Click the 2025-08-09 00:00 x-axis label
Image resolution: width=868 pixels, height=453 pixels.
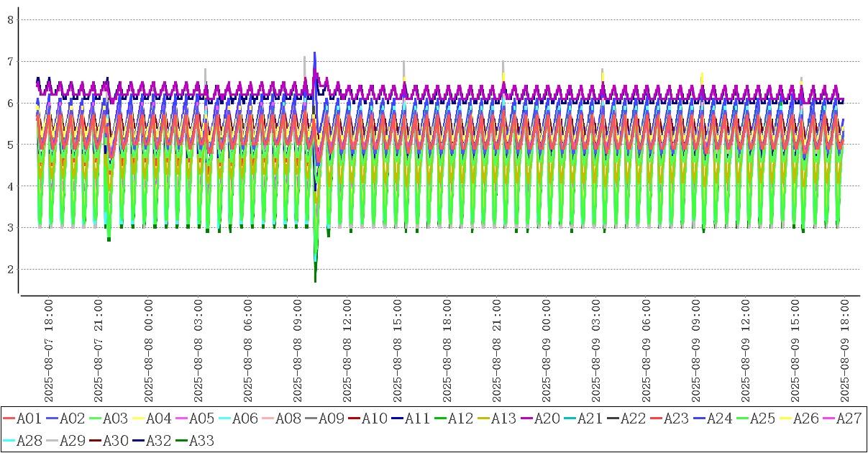(546, 352)
